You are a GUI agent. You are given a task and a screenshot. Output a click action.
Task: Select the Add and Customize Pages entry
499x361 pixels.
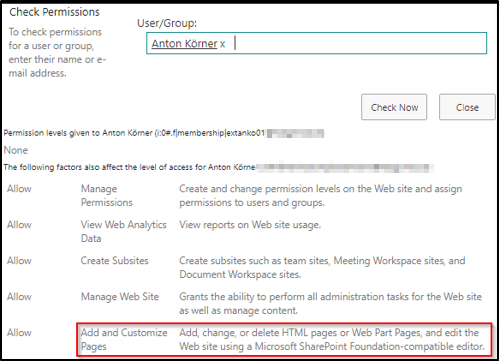124,339
